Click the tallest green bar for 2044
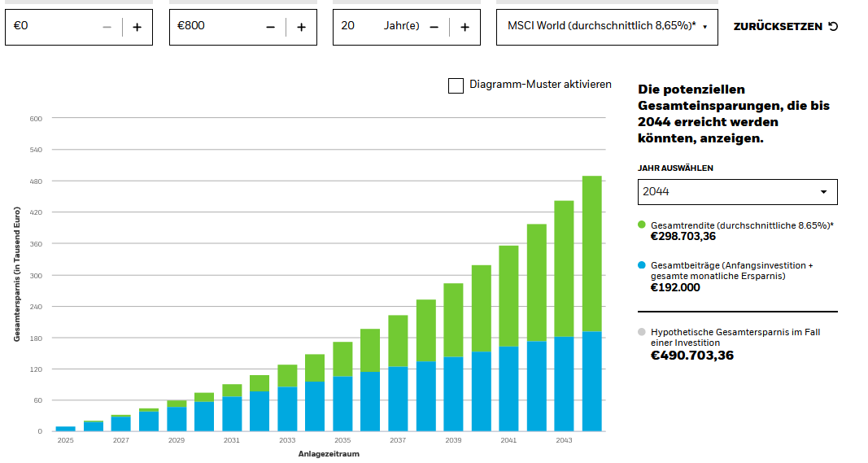The image size is (868, 463). [x=591, y=254]
